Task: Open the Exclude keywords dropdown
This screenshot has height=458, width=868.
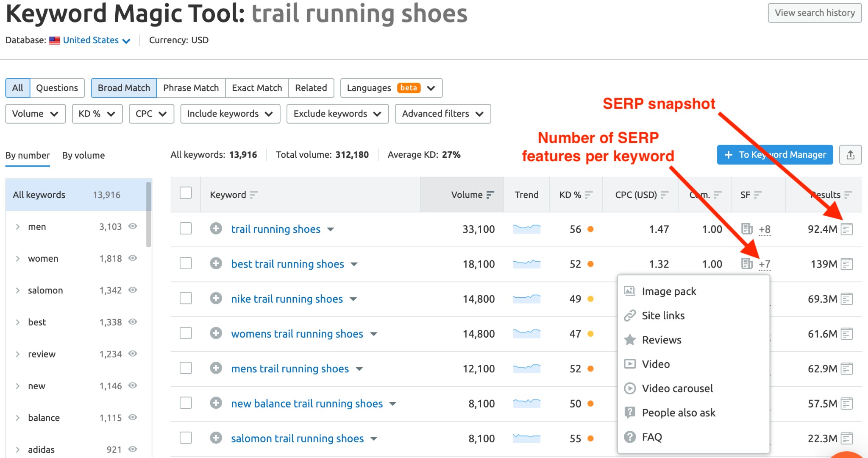Action: [337, 114]
